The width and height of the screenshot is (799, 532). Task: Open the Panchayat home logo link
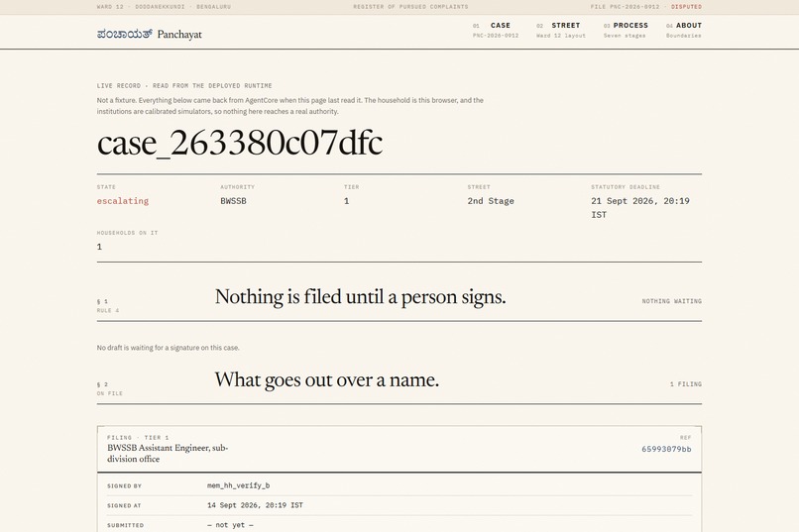pyautogui.click(x=150, y=34)
